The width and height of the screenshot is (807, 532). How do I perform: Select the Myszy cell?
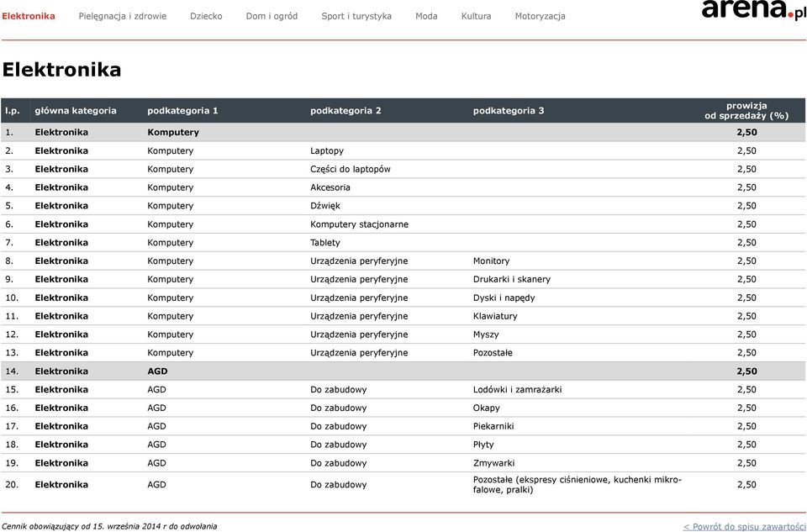(x=486, y=334)
